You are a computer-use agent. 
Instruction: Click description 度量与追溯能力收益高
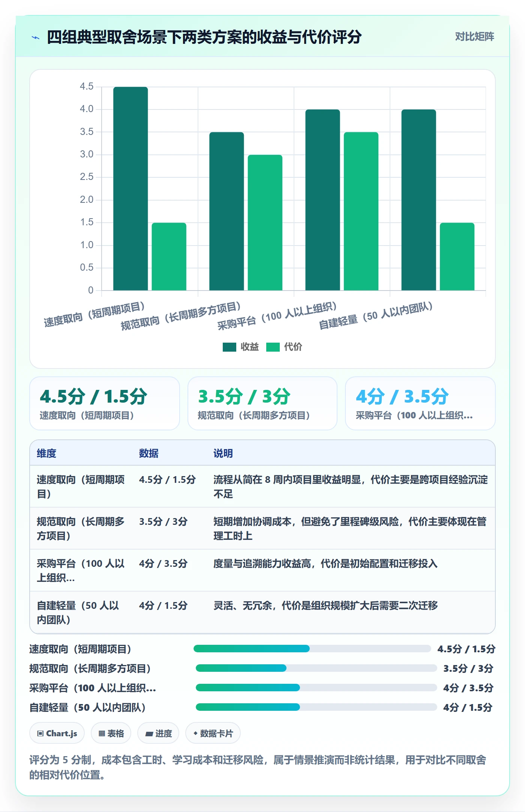(x=325, y=563)
